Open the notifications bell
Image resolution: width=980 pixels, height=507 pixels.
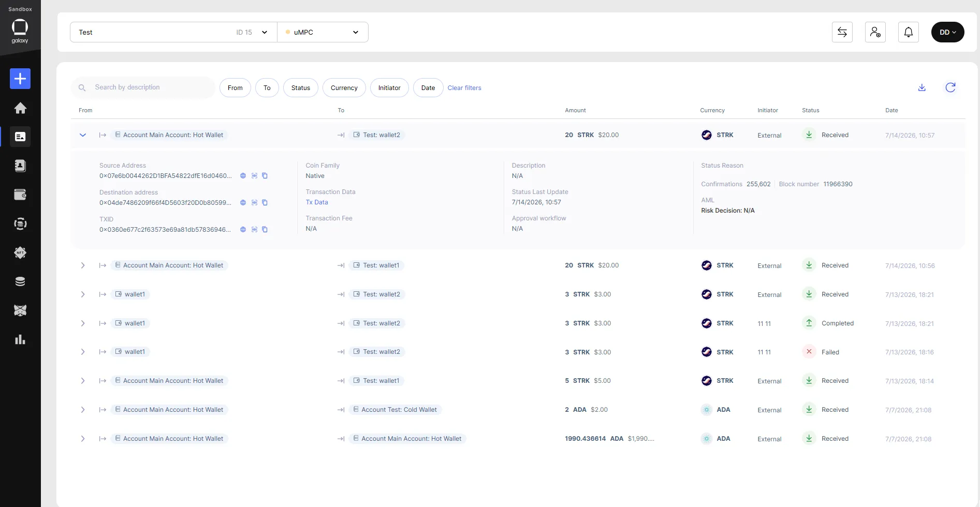[x=909, y=32]
